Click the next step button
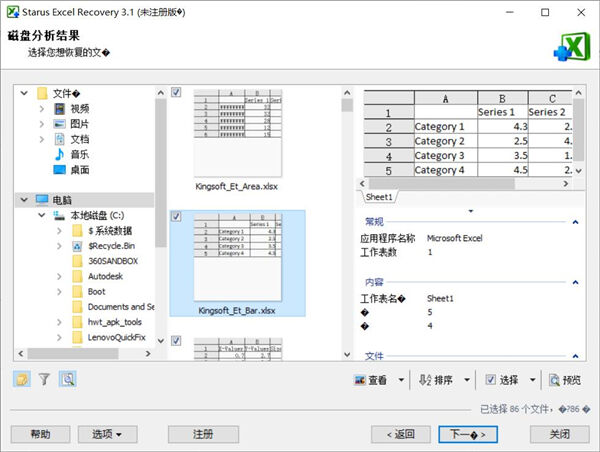Image resolution: width=600 pixels, height=452 pixels. (468, 434)
